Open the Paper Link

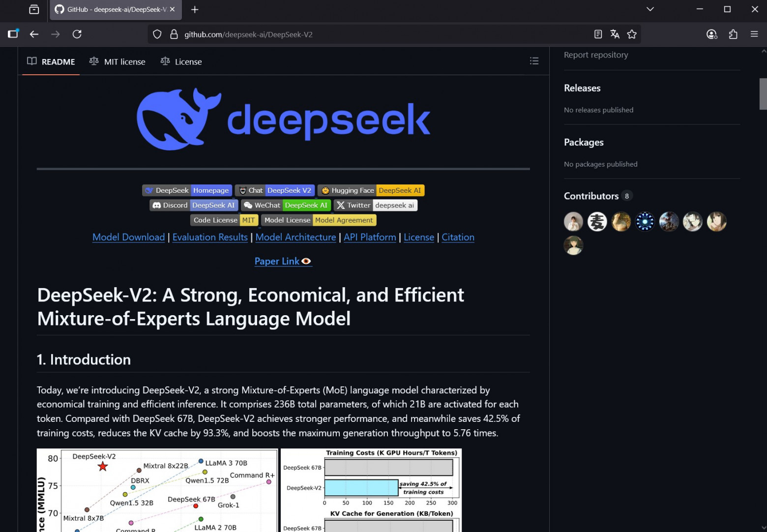point(283,261)
